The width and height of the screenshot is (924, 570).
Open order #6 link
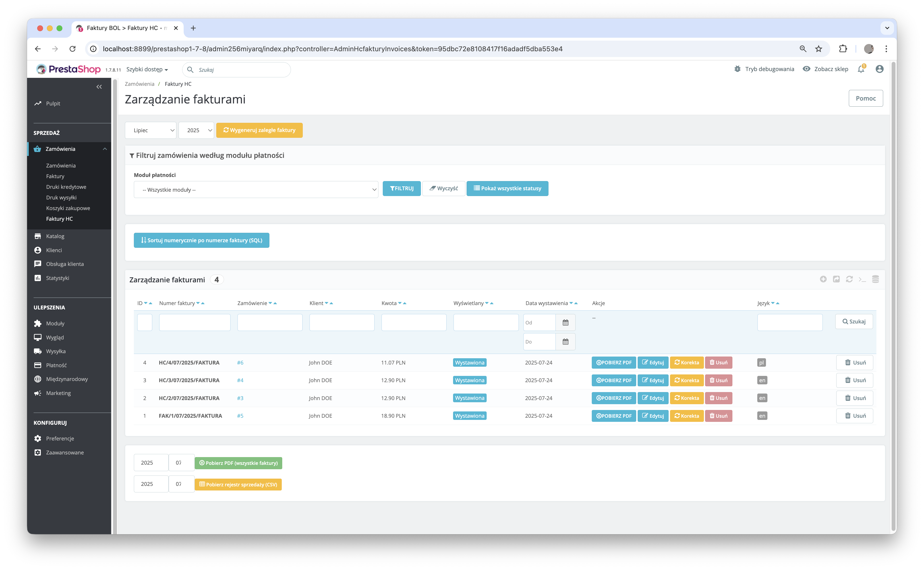(240, 363)
